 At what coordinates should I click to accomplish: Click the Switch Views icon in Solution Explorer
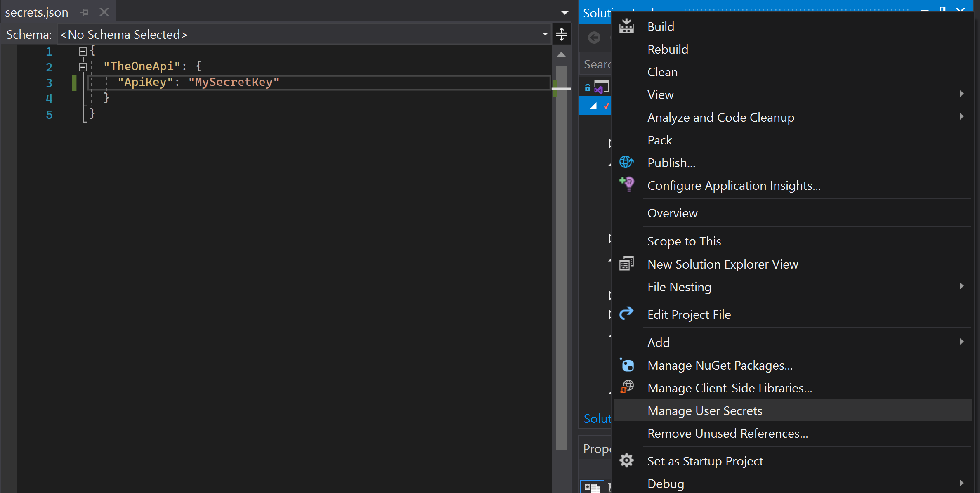(x=602, y=87)
